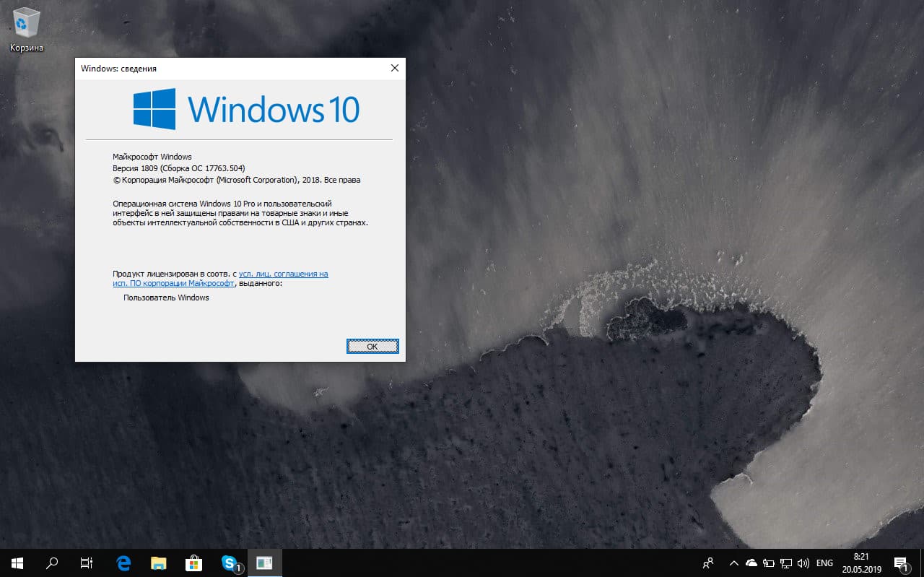Open the volume control in the tray
This screenshot has height=577, width=924.
click(803, 563)
